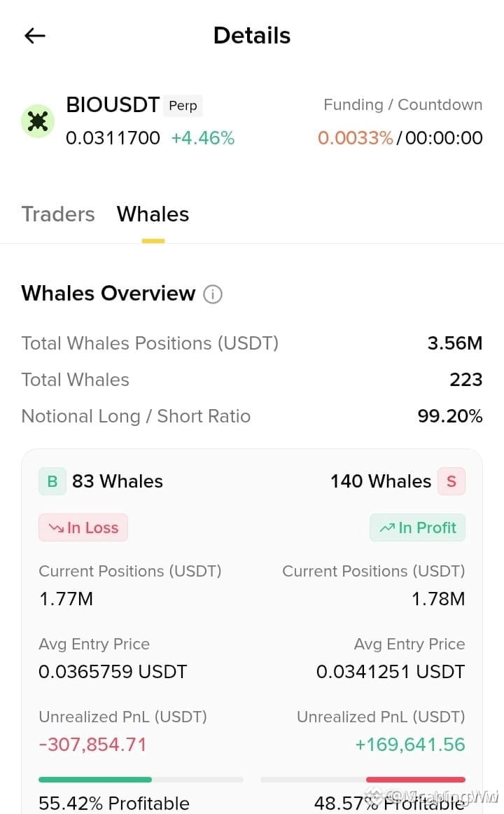Click the green long profitable progress bar
The image size is (504, 814).
coord(95,779)
